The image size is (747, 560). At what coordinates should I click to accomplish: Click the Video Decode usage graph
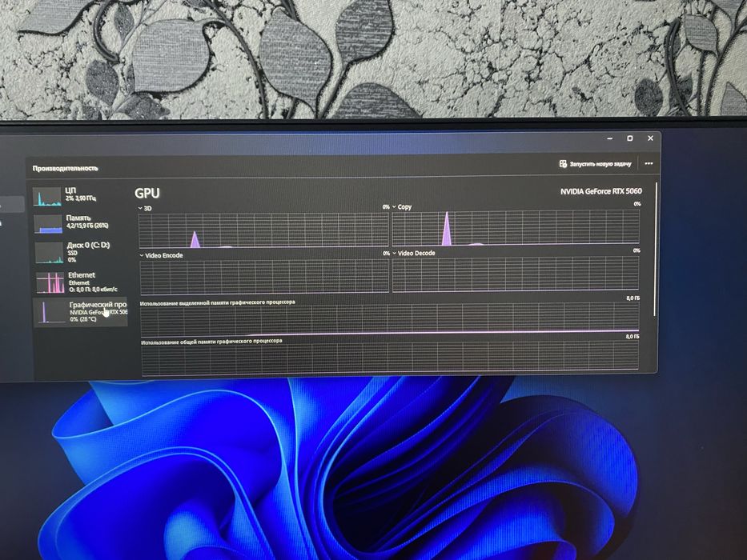pos(516,274)
